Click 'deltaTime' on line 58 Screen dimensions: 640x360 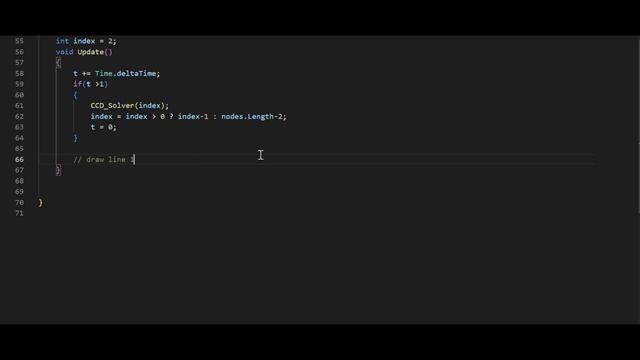(x=136, y=73)
